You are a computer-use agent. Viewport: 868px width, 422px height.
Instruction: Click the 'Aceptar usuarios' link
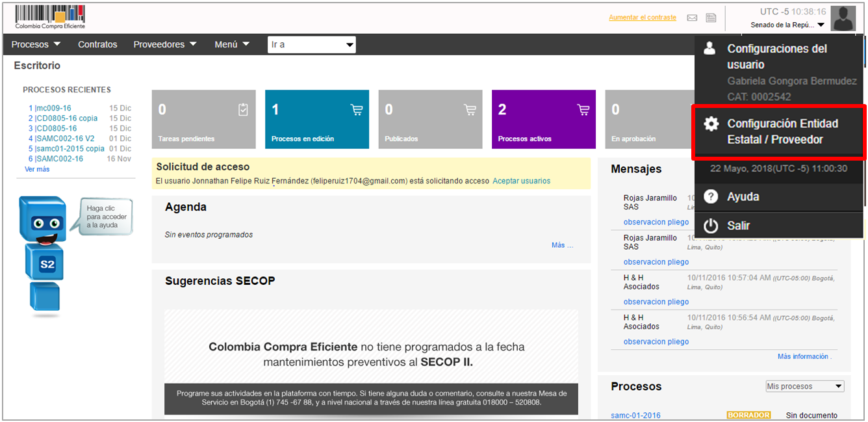521,181
